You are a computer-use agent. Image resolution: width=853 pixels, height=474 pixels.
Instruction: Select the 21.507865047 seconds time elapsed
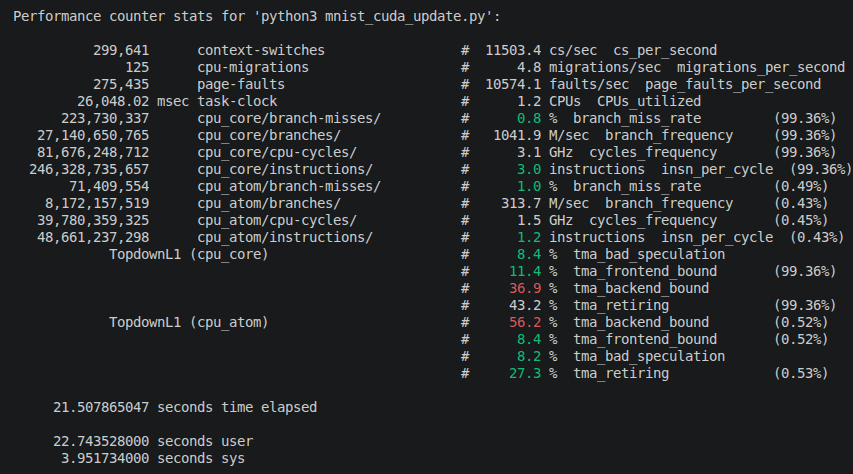pyautogui.click(x=185, y=408)
